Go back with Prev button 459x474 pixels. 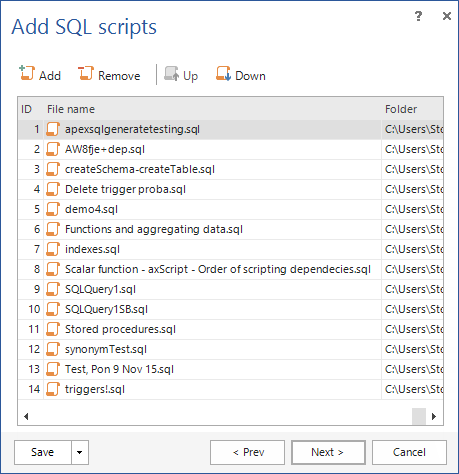(x=247, y=452)
